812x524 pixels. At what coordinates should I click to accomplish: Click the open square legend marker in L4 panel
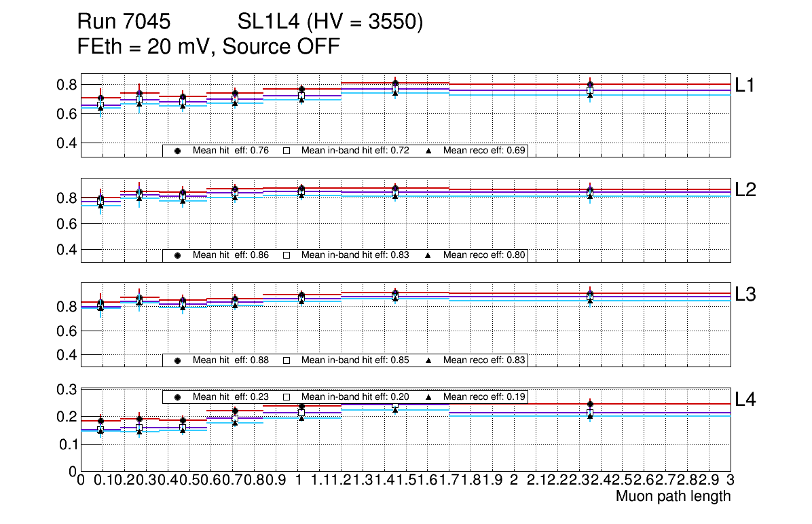(x=286, y=397)
